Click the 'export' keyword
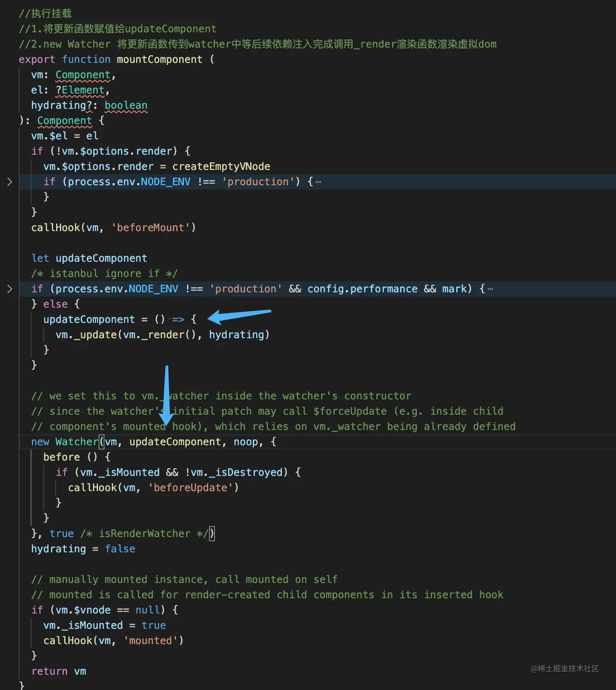This screenshot has width=616, height=690. point(37,59)
